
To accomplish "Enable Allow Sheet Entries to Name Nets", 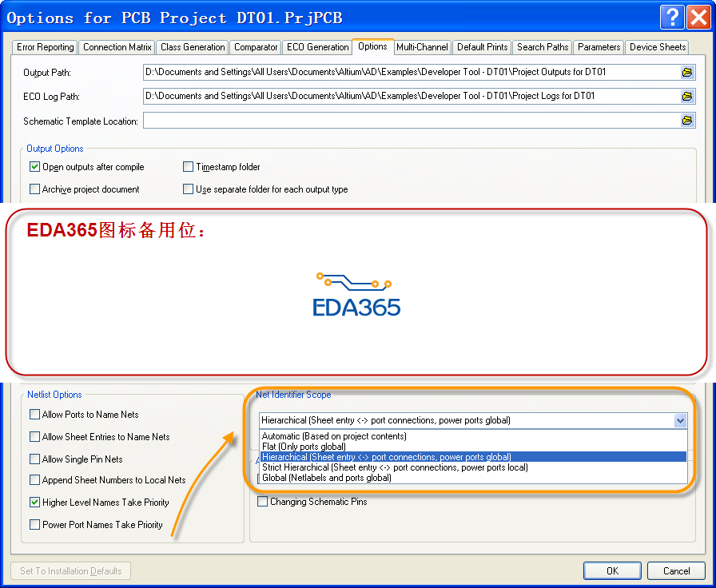I will 34,437.
